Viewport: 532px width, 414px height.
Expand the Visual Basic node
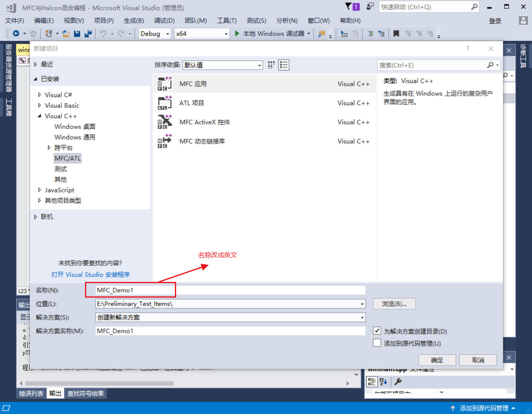(x=39, y=106)
